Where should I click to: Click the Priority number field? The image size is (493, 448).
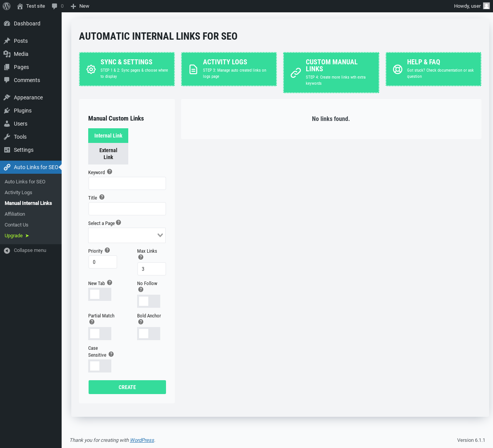(x=103, y=262)
